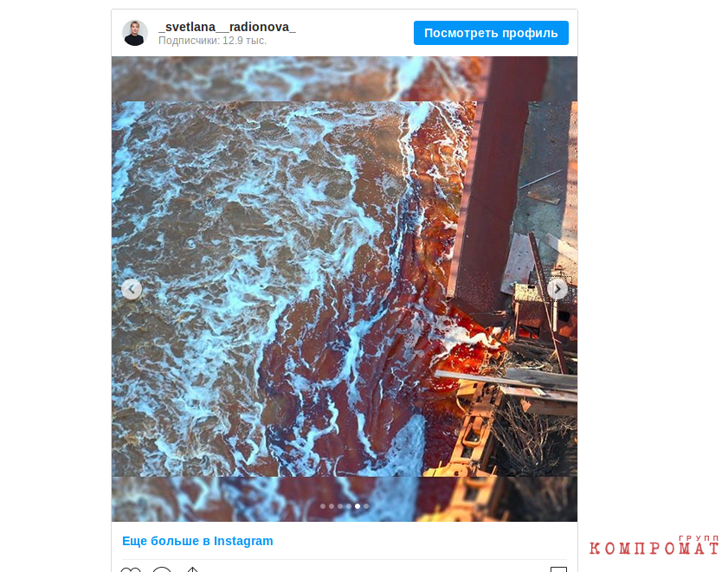Click the blurred top strip of the photo

[x=345, y=79]
